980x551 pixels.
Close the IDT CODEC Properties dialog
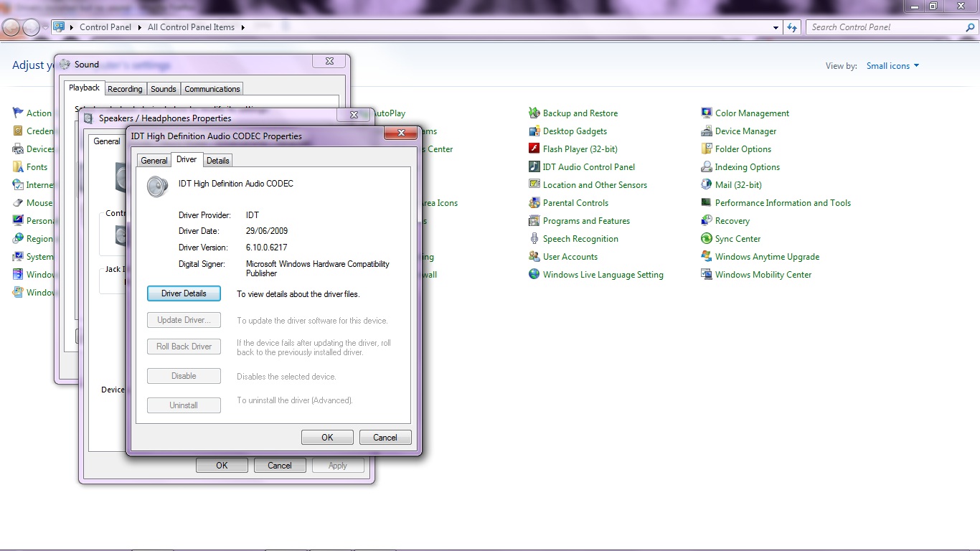pyautogui.click(x=401, y=133)
